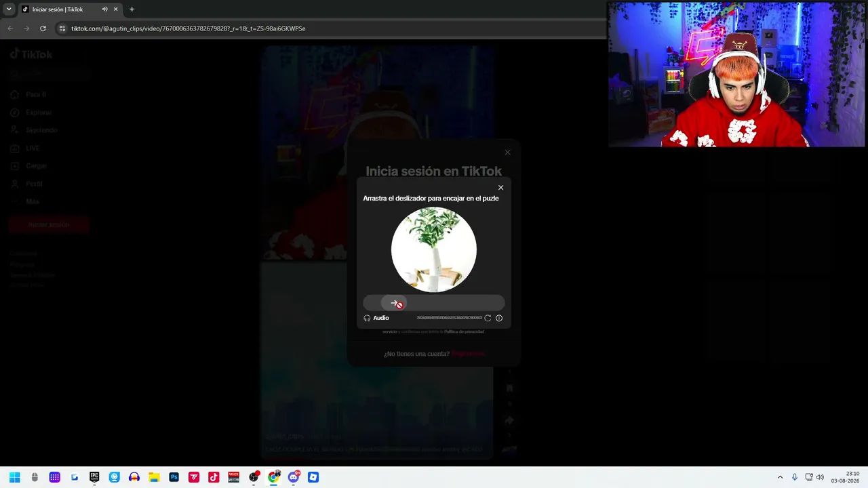Image resolution: width=868 pixels, height=488 pixels.
Task: Open File Explorer from the taskbar
Action: [x=154, y=477]
